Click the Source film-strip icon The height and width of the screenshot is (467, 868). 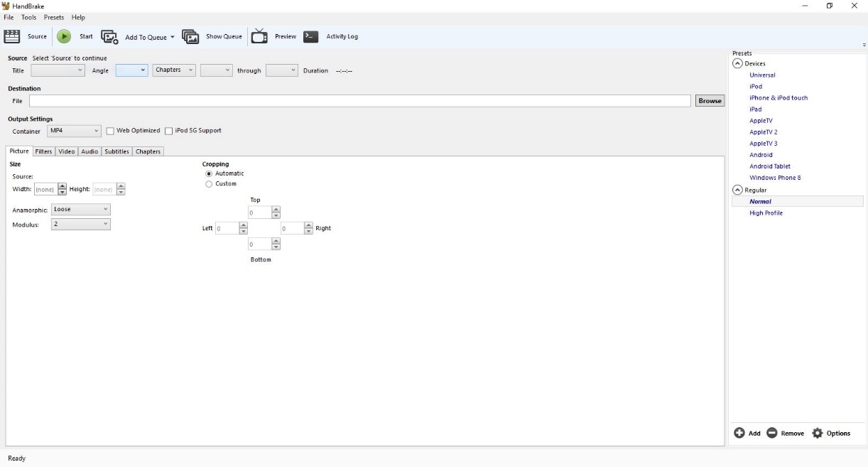12,36
